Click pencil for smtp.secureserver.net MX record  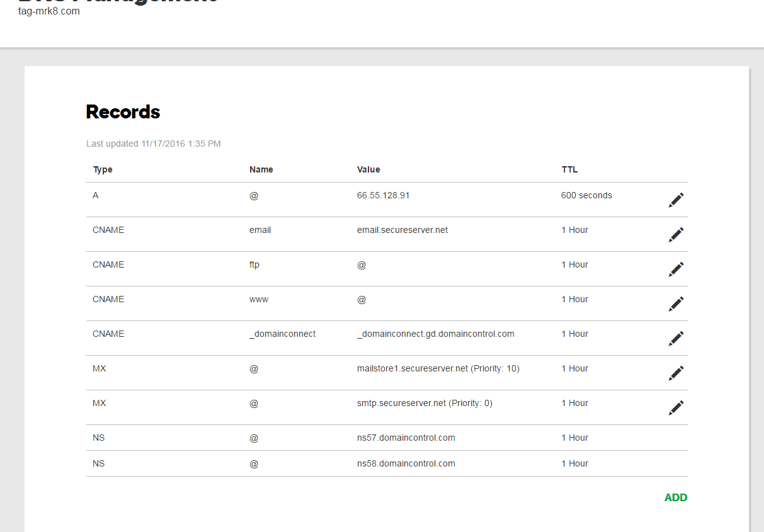pos(676,408)
